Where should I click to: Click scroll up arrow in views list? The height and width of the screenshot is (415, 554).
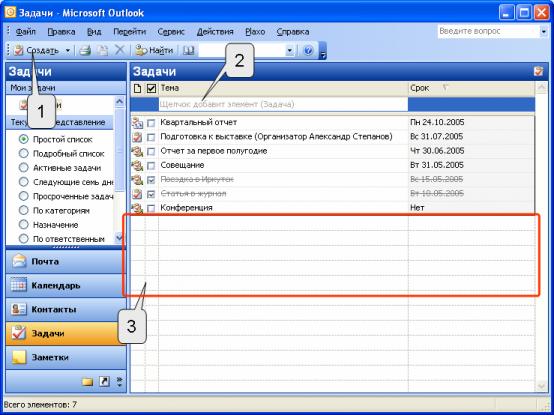click(x=119, y=102)
